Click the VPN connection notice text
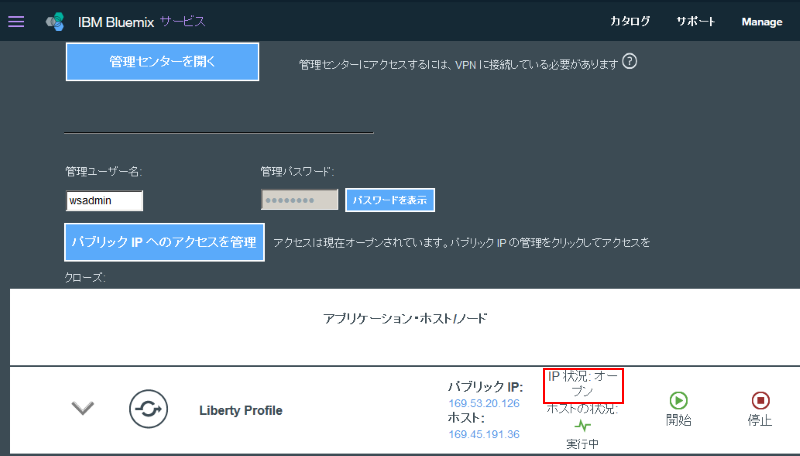The height and width of the screenshot is (456, 800). pos(459,65)
